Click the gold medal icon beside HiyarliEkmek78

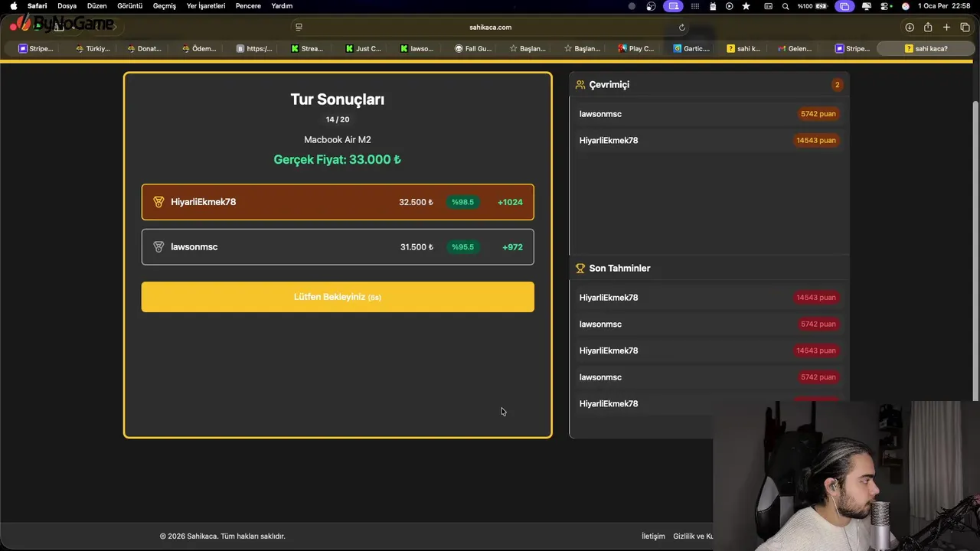click(158, 202)
